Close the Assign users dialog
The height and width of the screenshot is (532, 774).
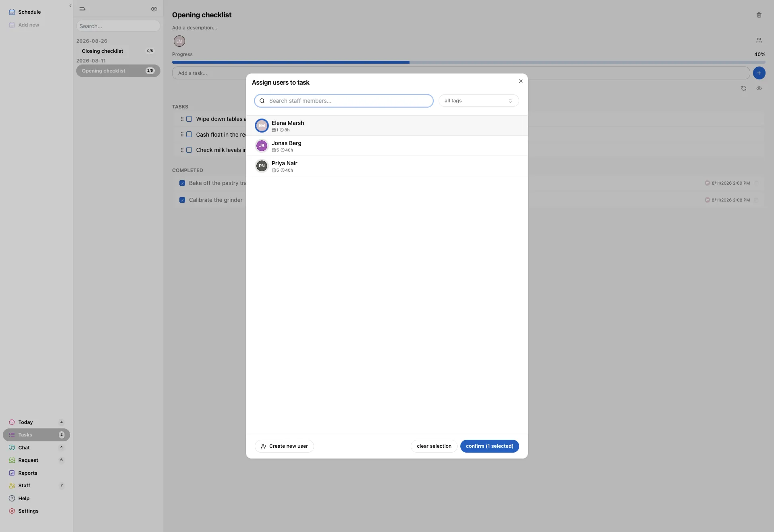point(520,81)
